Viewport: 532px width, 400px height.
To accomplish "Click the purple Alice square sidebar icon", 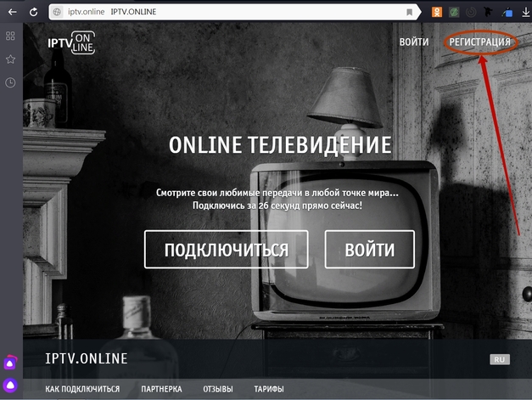I will (10, 363).
